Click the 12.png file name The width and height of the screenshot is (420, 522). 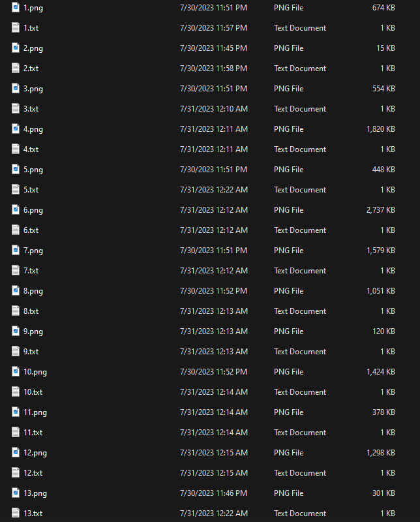pos(35,453)
